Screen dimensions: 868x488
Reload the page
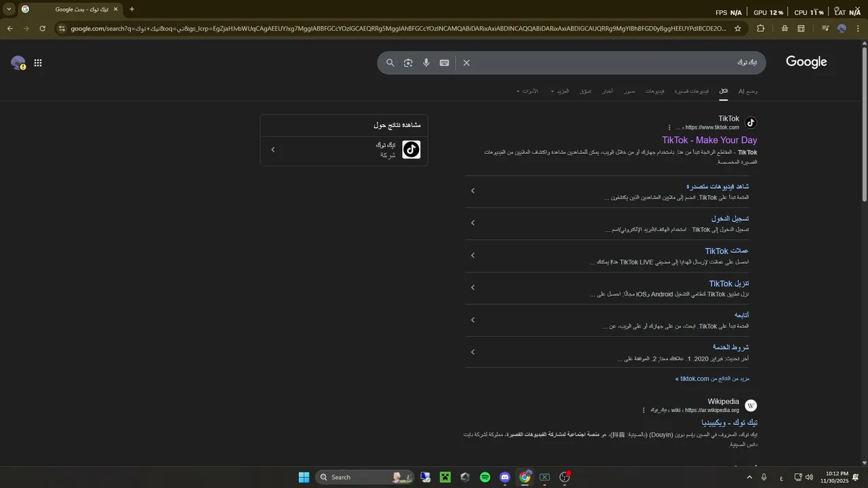click(43, 28)
